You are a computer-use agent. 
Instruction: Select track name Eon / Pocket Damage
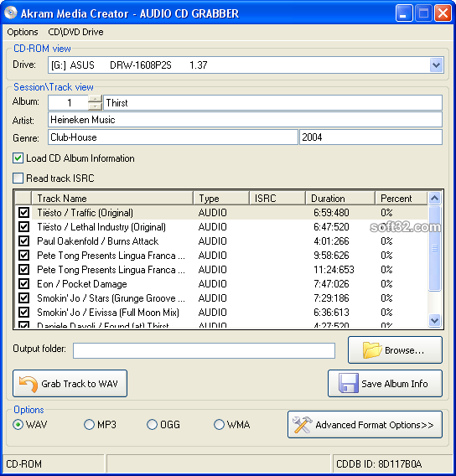tap(82, 284)
